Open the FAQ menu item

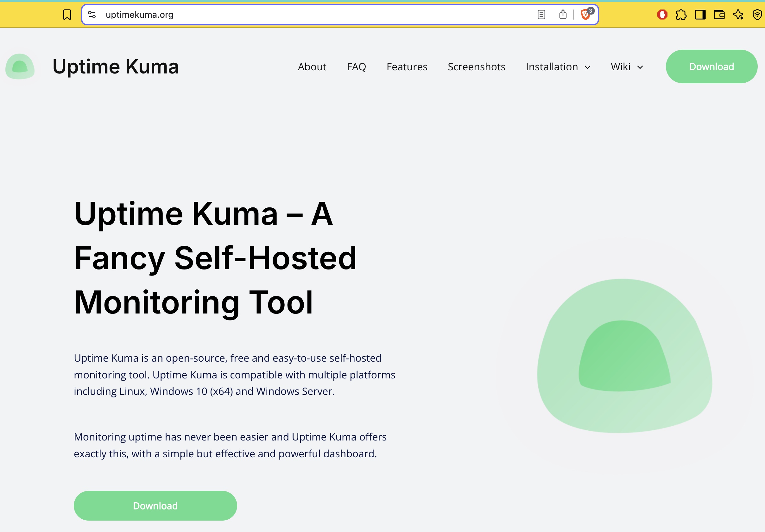tap(356, 66)
